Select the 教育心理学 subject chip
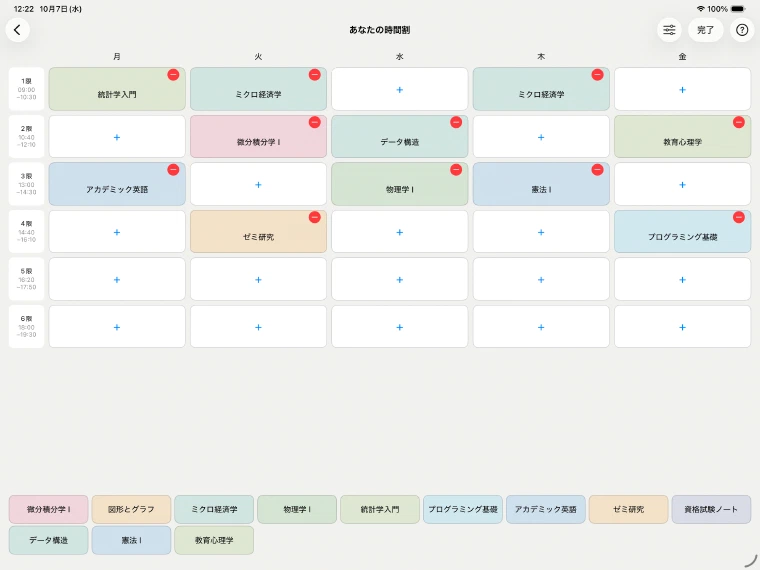The height and width of the screenshot is (570, 760). (x=214, y=540)
